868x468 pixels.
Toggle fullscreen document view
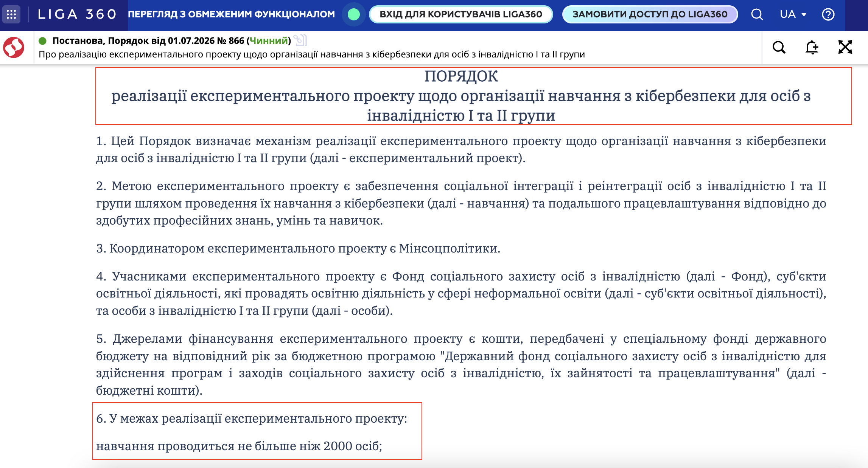[845, 47]
